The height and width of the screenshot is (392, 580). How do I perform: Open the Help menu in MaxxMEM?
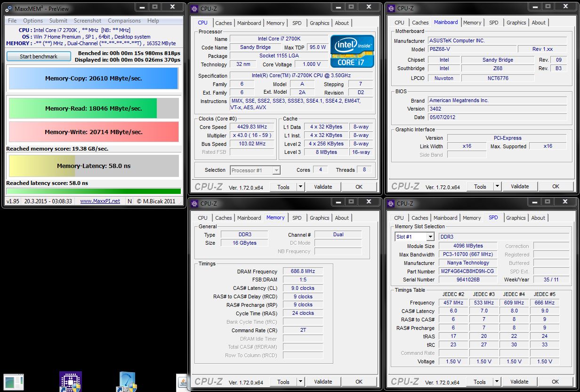(x=153, y=21)
